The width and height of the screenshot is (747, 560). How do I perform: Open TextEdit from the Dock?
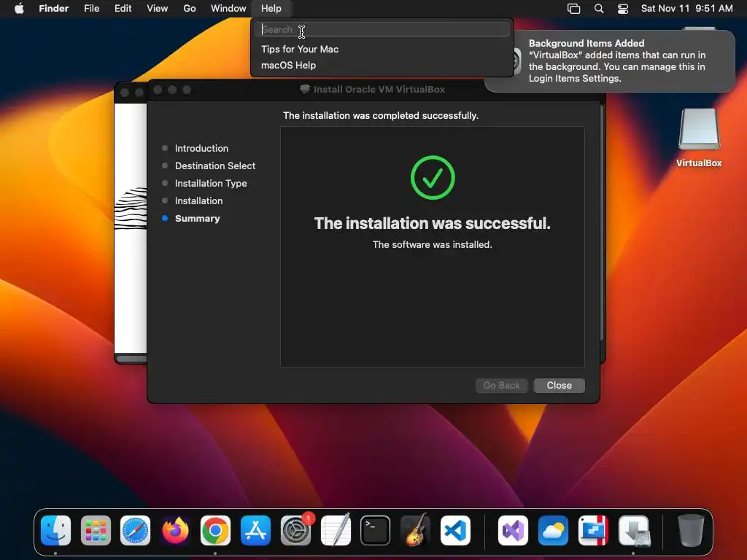pyautogui.click(x=336, y=530)
